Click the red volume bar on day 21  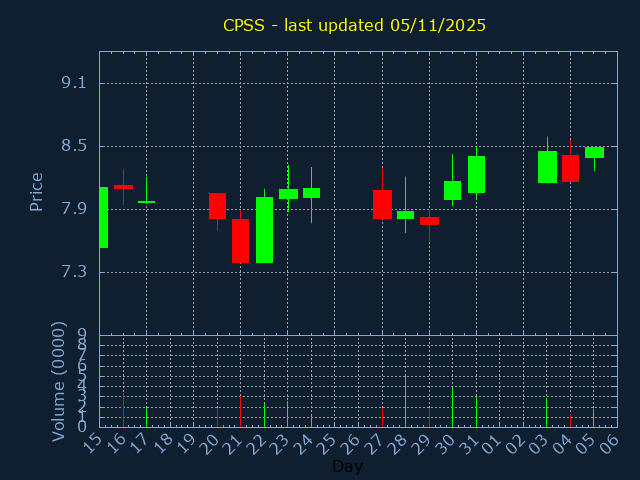coord(240,411)
